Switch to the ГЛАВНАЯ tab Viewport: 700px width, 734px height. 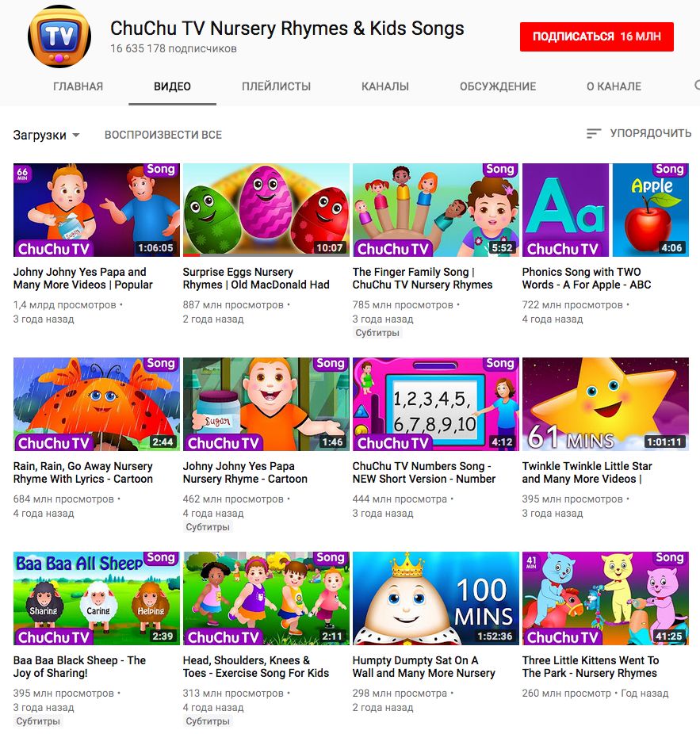[78, 86]
